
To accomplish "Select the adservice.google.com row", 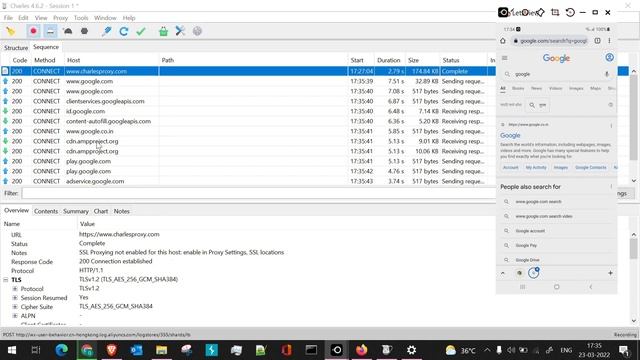I will (248, 181).
